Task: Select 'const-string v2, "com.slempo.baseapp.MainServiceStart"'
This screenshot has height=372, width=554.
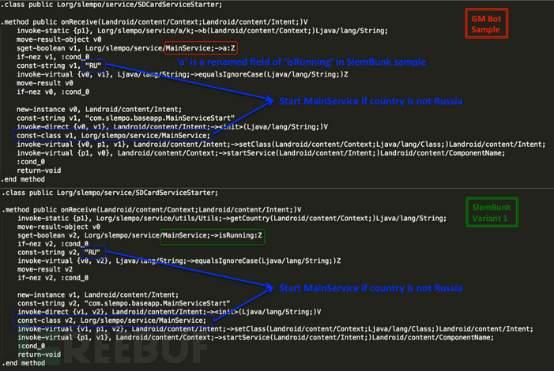Action: coord(124,303)
